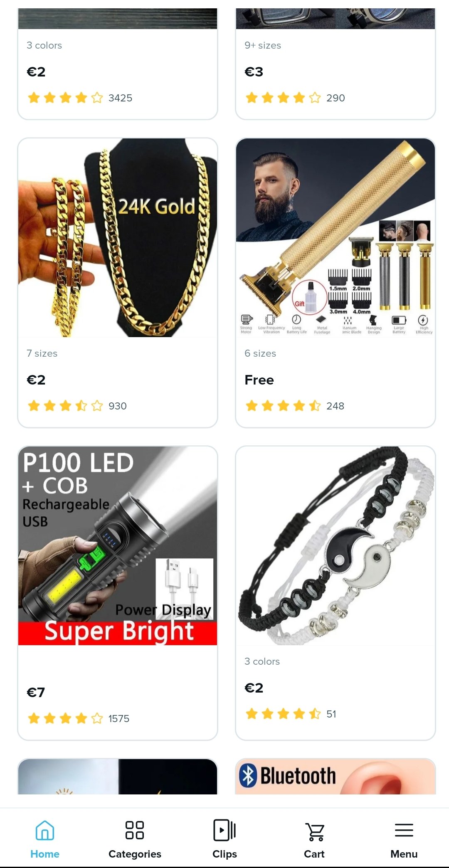Open the Categories grid icon

pos(135,830)
